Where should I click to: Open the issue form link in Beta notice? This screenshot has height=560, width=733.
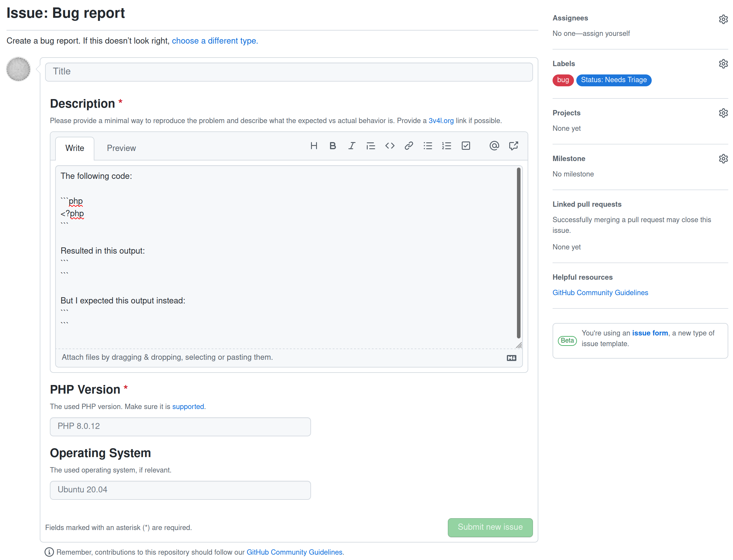click(650, 333)
